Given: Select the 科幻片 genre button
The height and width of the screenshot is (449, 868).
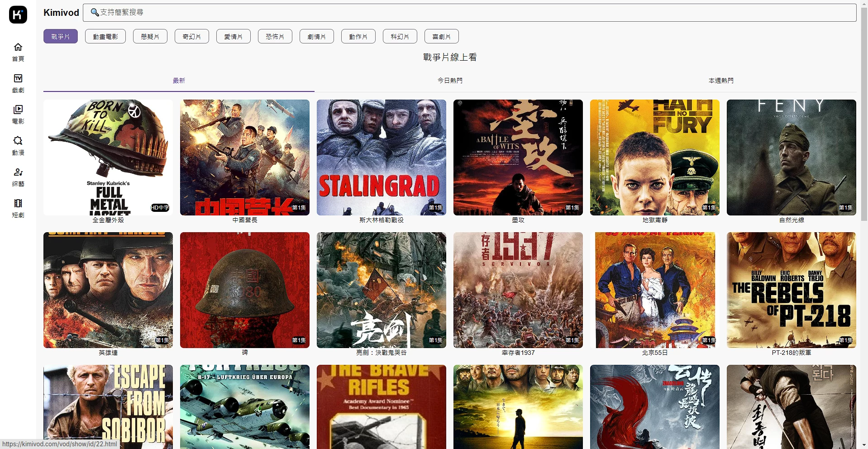Looking at the screenshot, I should pyautogui.click(x=400, y=37).
